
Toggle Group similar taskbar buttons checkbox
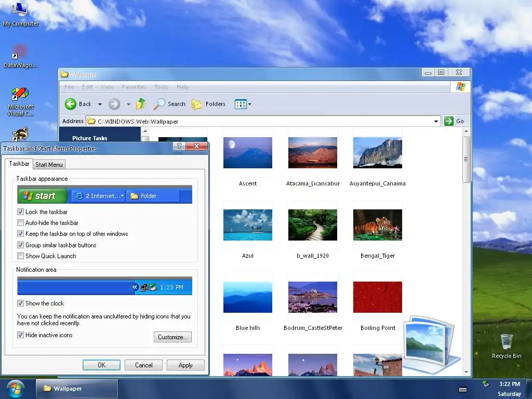(x=20, y=245)
